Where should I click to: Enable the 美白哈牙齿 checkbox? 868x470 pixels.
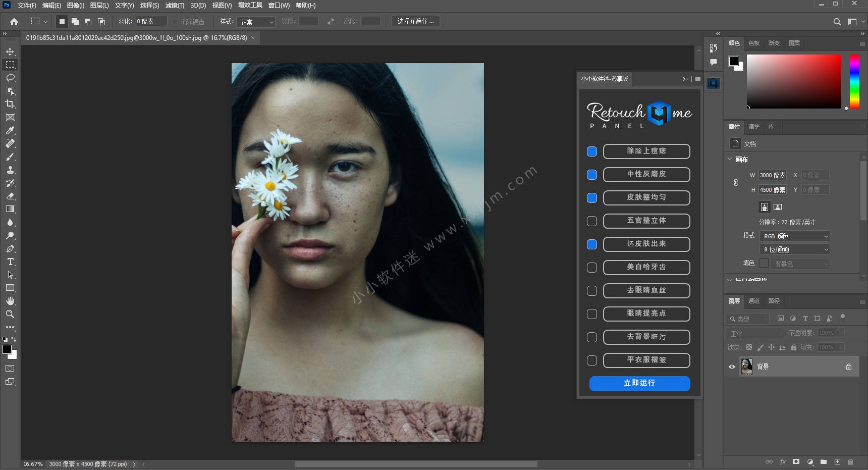click(592, 268)
